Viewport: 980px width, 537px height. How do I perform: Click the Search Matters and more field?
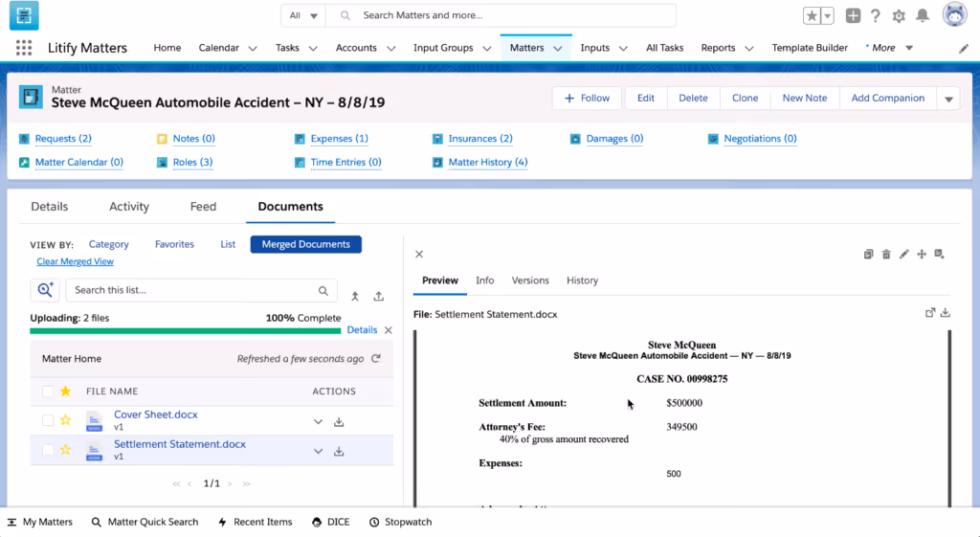click(x=501, y=15)
